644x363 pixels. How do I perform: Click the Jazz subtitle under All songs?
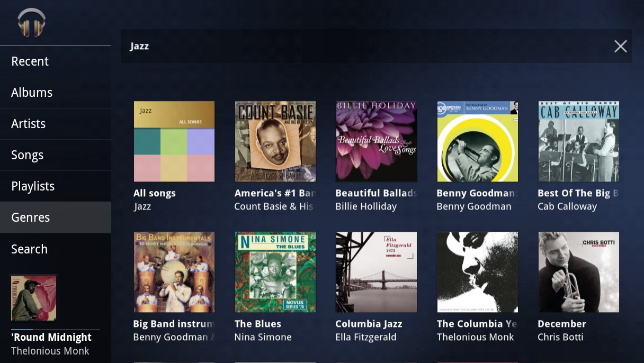tap(142, 206)
